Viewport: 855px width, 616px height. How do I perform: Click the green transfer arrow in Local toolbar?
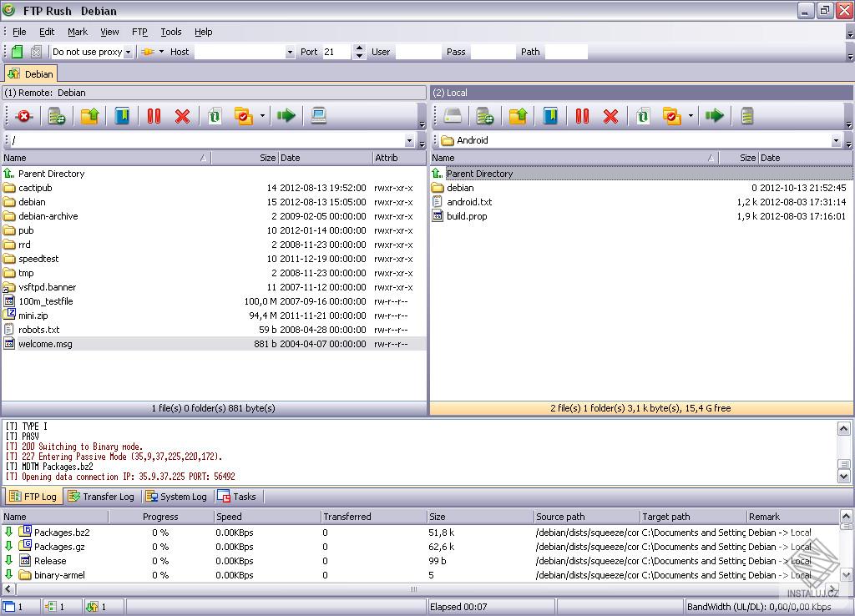click(714, 116)
